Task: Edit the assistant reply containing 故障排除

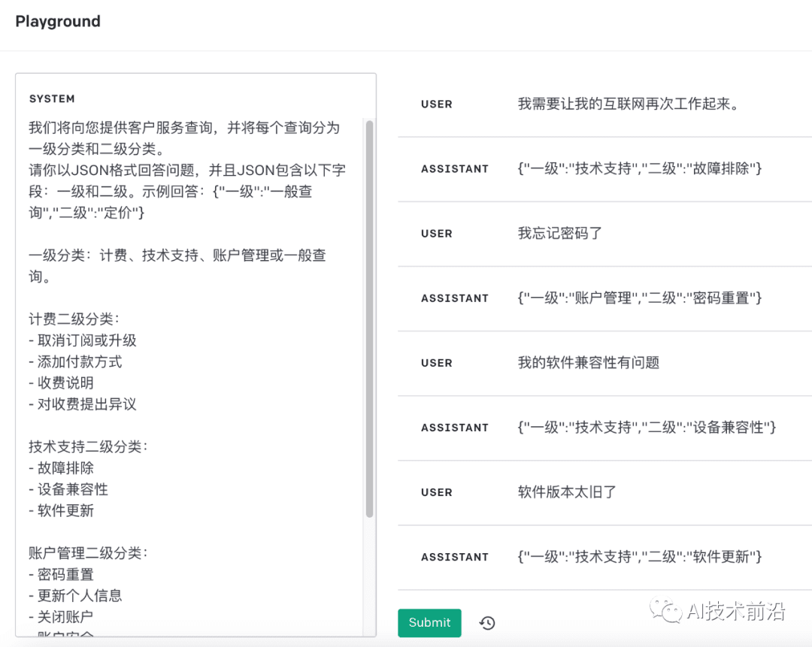Action: click(x=640, y=168)
